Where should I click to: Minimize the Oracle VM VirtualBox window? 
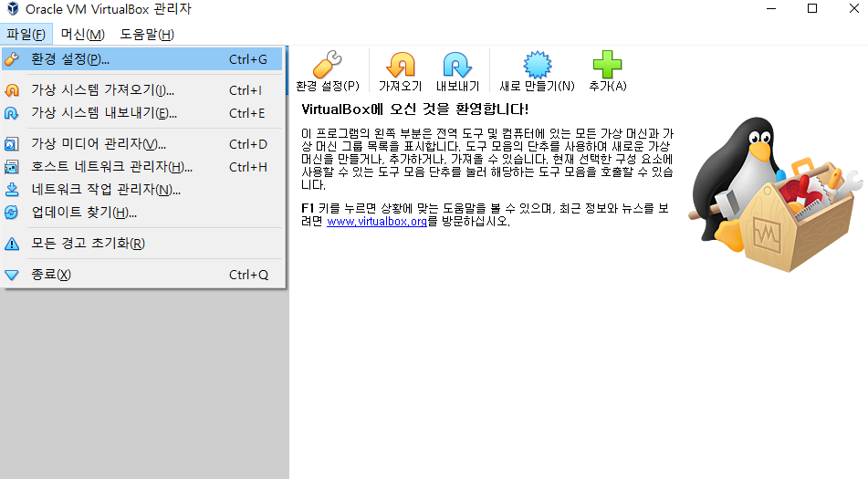[771, 9]
